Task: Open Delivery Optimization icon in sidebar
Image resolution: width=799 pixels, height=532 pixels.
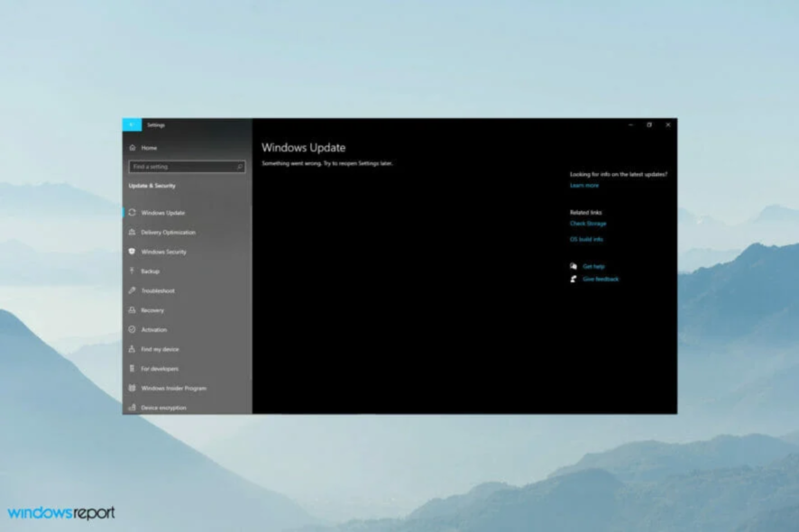Action: (132, 232)
